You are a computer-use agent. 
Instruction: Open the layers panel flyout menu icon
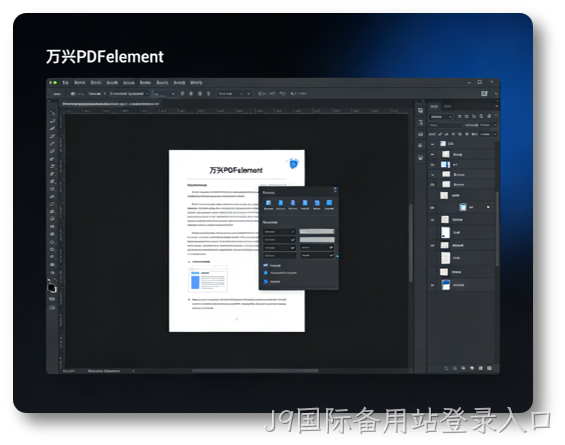496,106
